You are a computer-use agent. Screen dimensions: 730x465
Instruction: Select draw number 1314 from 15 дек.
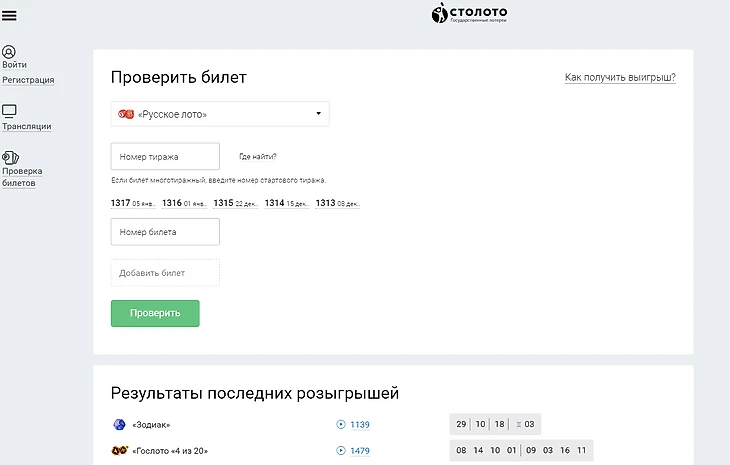pyautogui.click(x=274, y=203)
